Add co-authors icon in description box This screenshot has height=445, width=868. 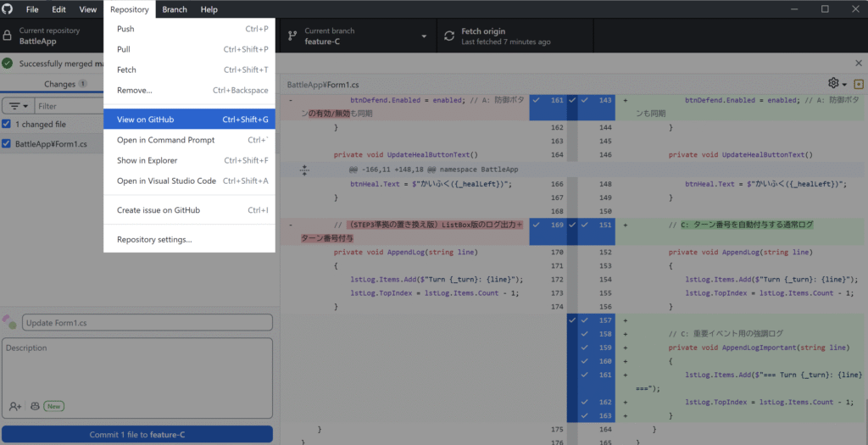pyautogui.click(x=15, y=406)
